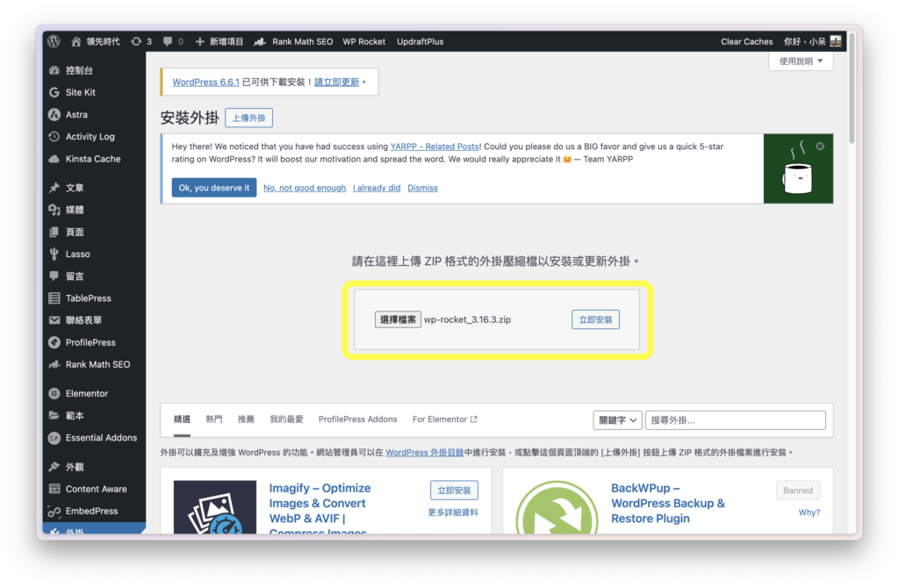The image size is (899, 588).
Task: Open the Rank Math SEO admin bar icon
Action: pyautogui.click(x=260, y=41)
